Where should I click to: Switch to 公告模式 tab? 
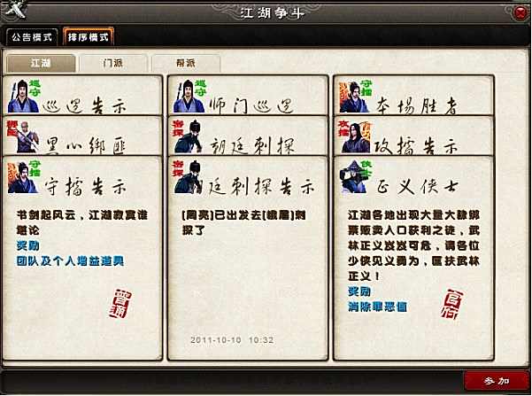click(32, 36)
